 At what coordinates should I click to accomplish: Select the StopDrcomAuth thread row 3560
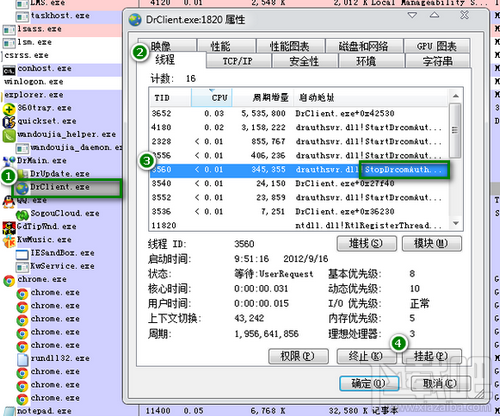299,170
